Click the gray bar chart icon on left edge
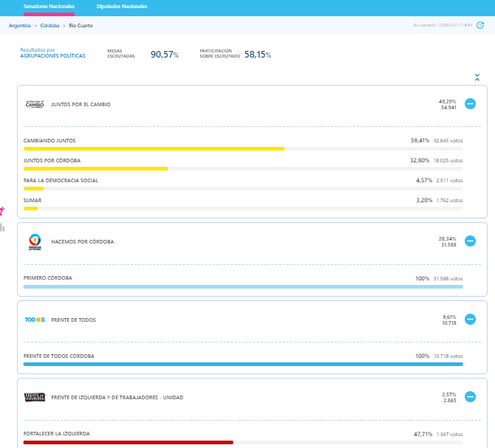The height and width of the screenshot is (448, 495). click(x=2, y=227)
